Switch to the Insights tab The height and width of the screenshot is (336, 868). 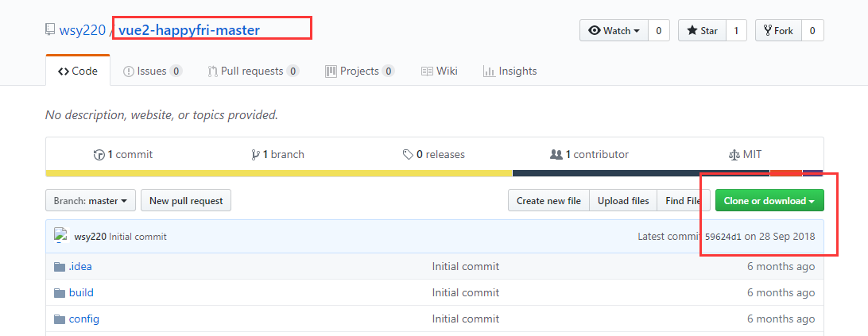point(510,71)
